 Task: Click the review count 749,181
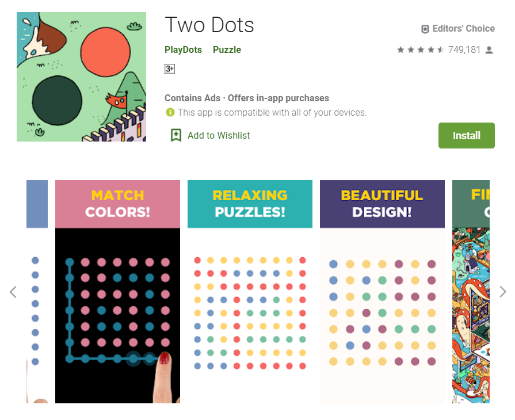coord(465,50)
